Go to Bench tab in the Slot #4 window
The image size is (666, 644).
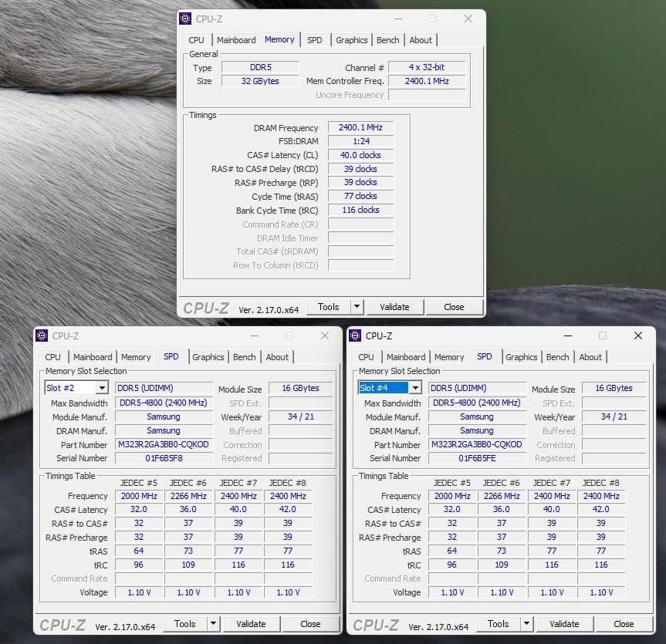pos(558,357)
